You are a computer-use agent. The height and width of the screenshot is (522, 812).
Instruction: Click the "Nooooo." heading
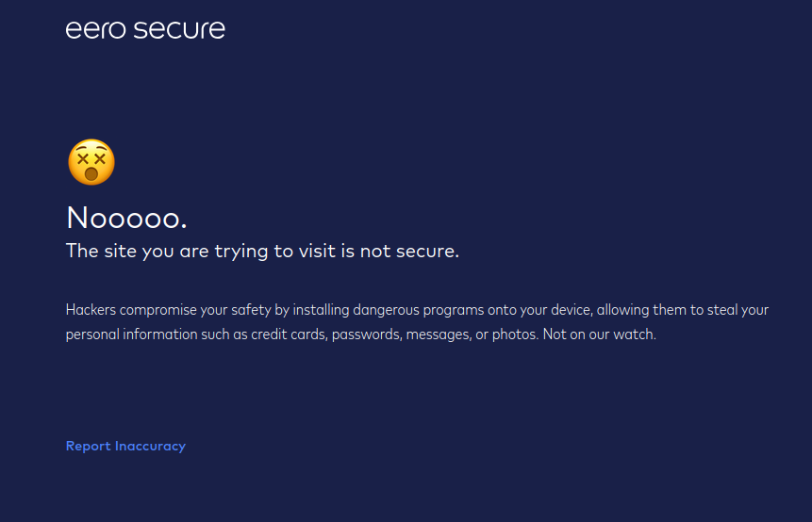click(x=126, y=218)
